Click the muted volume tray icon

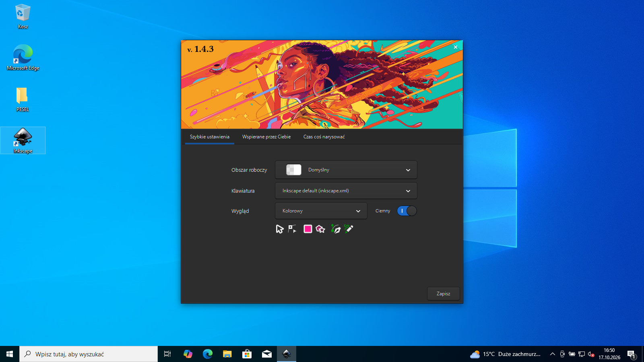(x=591, y=354)
